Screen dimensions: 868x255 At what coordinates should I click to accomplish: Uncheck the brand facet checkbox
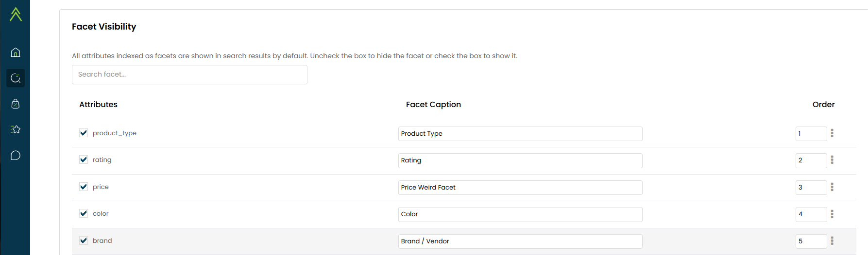tap(84, 240)
